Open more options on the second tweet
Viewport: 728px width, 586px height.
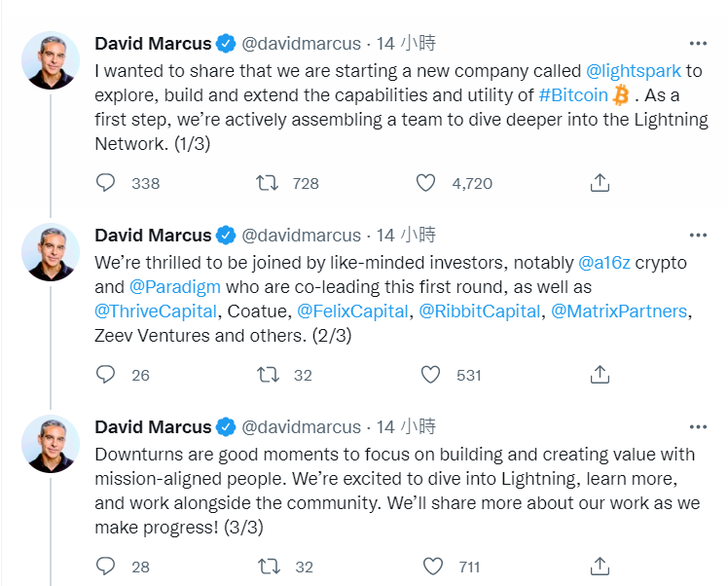click(x=698, y=236)
